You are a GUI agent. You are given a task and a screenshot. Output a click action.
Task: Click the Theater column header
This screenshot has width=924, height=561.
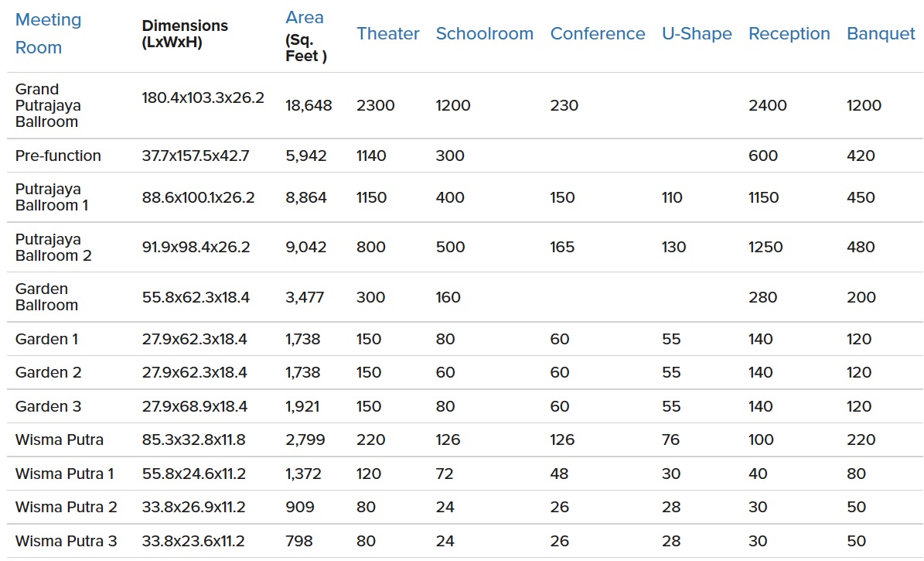pos(387,34)
